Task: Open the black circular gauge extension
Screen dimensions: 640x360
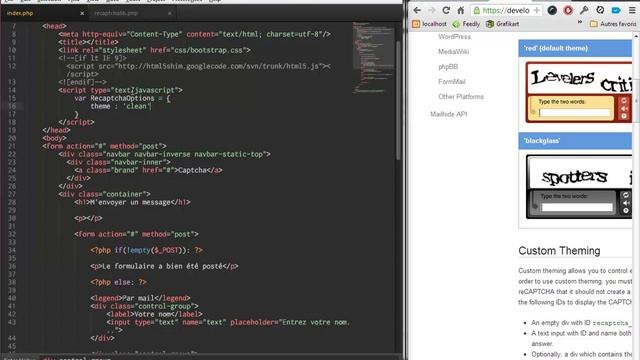Action: [552, 11]
